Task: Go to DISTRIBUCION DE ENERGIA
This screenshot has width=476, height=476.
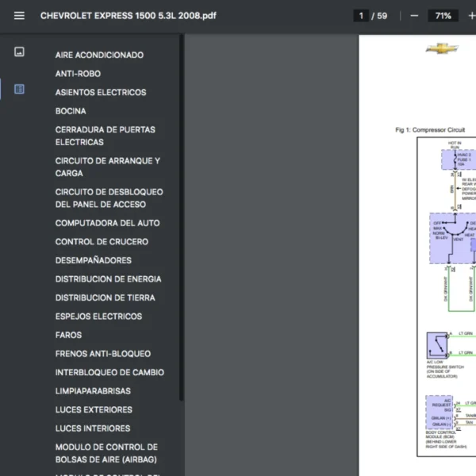Action: [x=108, y=279]
